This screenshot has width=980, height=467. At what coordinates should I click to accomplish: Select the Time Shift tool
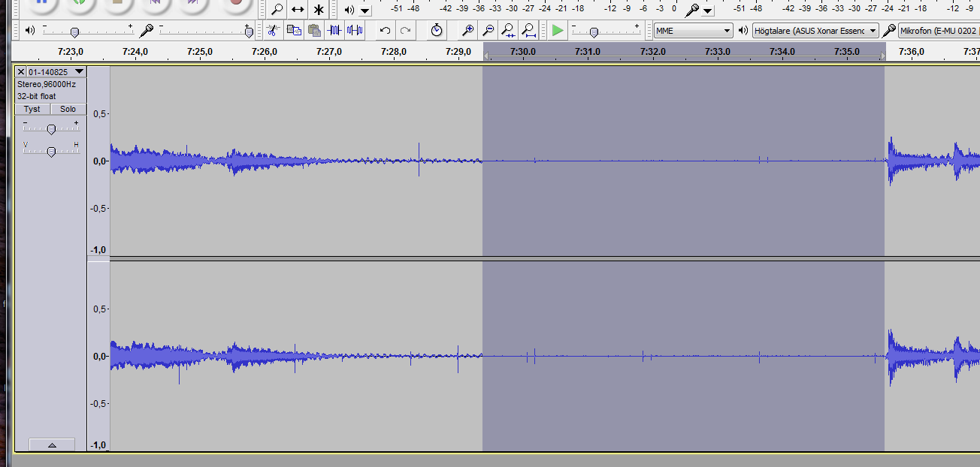coord(298,9)
